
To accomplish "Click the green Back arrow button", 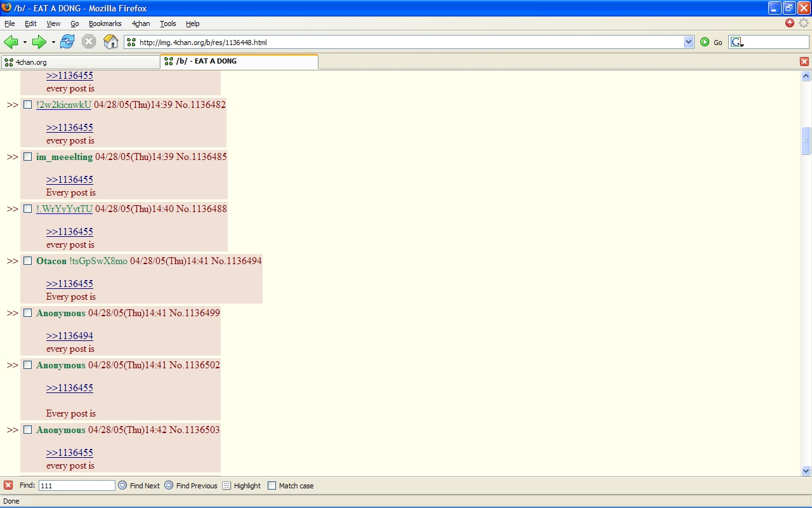I will tap(11, 42).
